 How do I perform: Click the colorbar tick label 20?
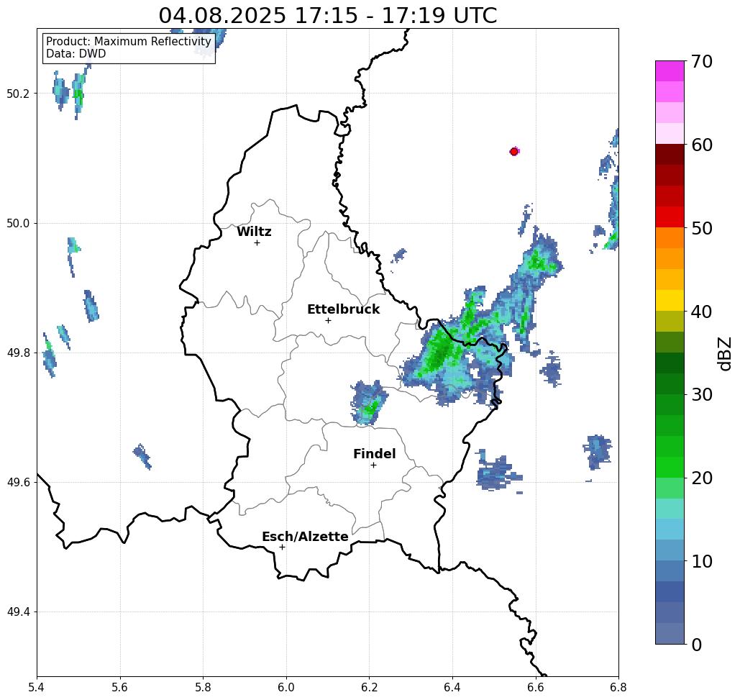coord(701,478)
